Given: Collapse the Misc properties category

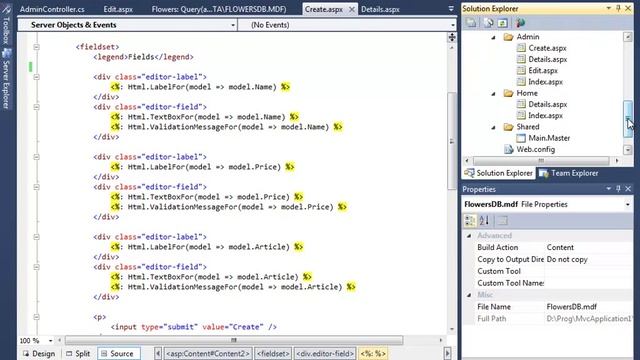Looking at the screenshot, I should 469,295.
